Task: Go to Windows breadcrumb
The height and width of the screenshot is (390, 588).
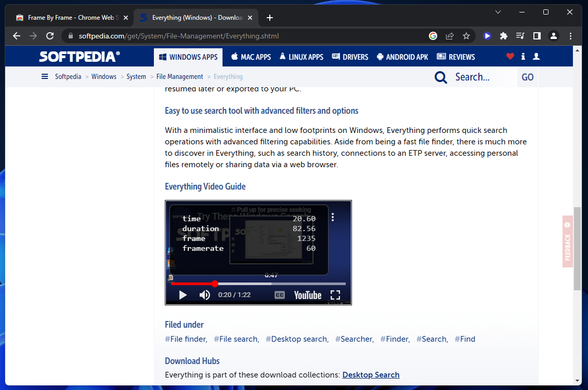Action: [104, 76]
